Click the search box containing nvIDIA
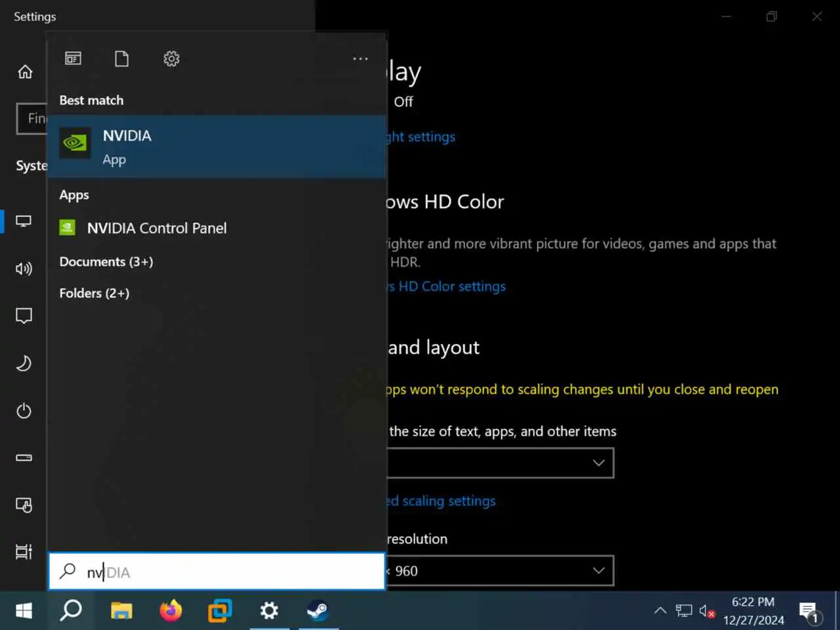The image size is (840, 630). 217,571
